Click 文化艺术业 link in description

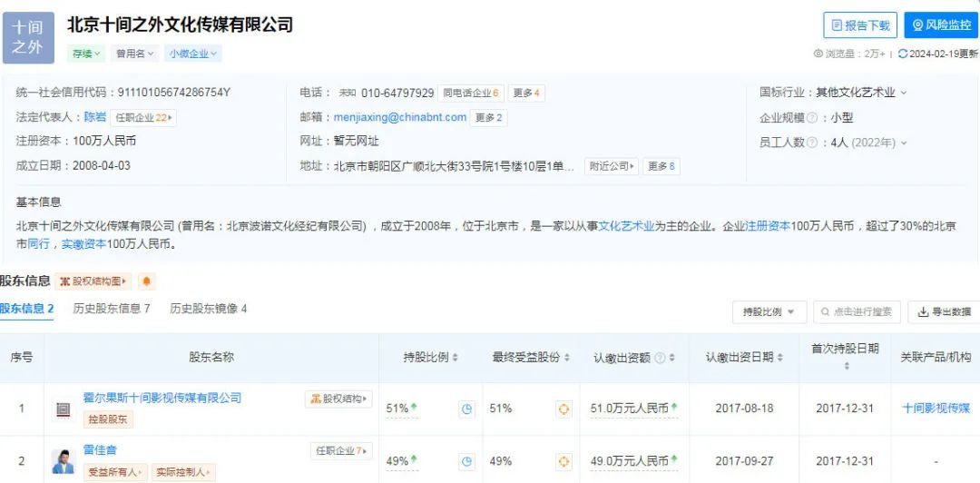point(626,226)
